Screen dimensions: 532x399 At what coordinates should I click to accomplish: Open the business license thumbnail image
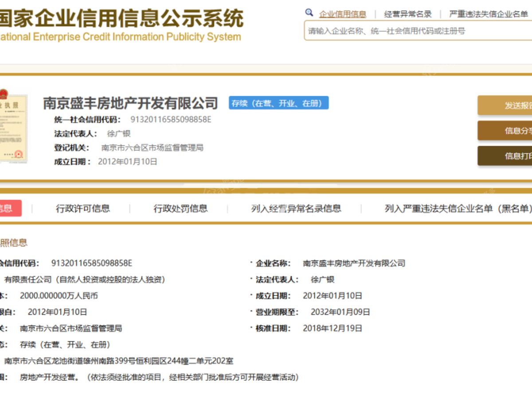(x=13, y=126)
